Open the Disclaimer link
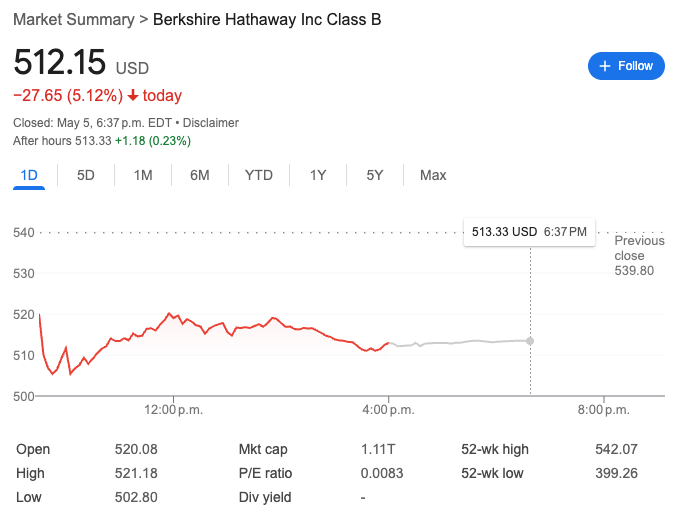688x522 pixels. [x=211, y=123]
